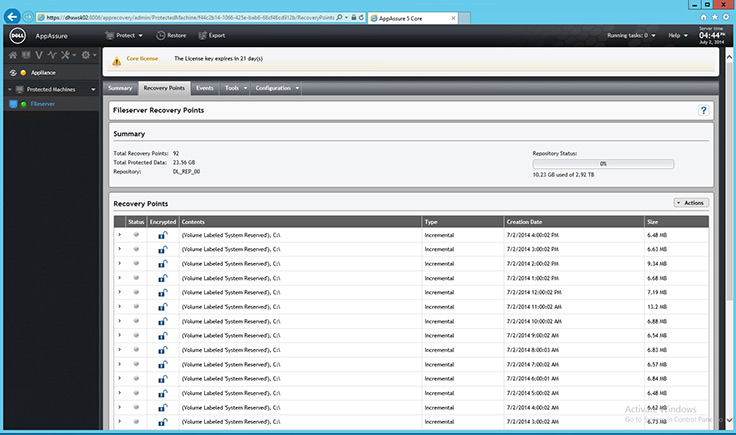This screenshot has width=736, height=435.
Task: Open the Help dropdown menu
Action: (x=678, y=36)
